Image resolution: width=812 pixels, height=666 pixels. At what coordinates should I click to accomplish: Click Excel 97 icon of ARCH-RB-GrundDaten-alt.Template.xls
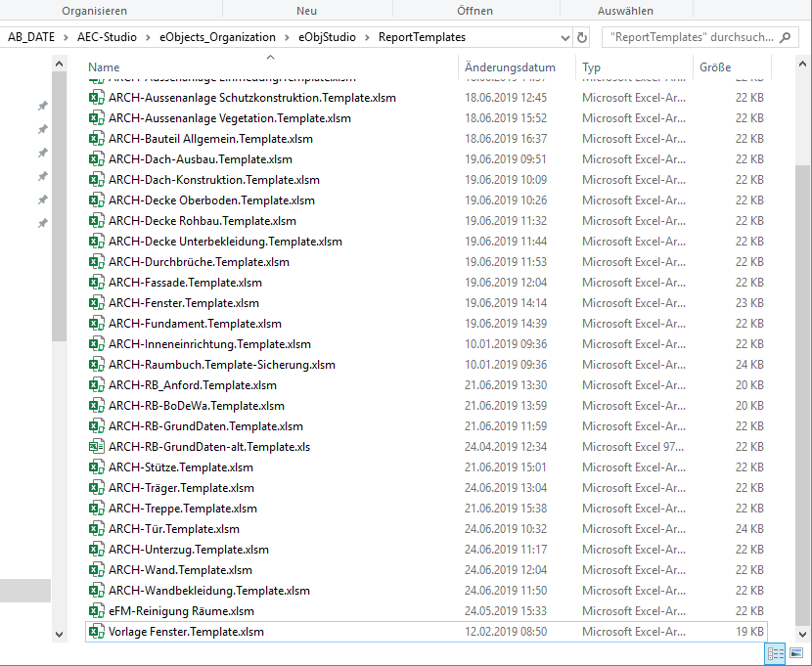pyautogui.click(x=96, y=447)
